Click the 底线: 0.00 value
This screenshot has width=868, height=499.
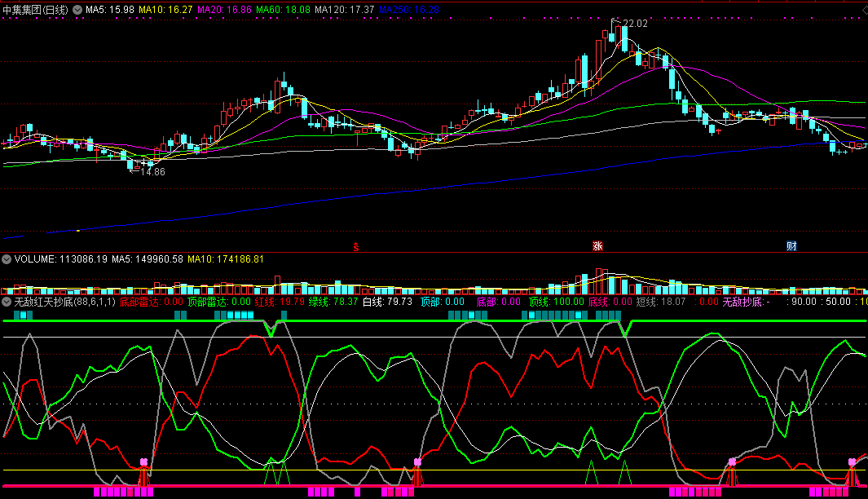point(610,302)
